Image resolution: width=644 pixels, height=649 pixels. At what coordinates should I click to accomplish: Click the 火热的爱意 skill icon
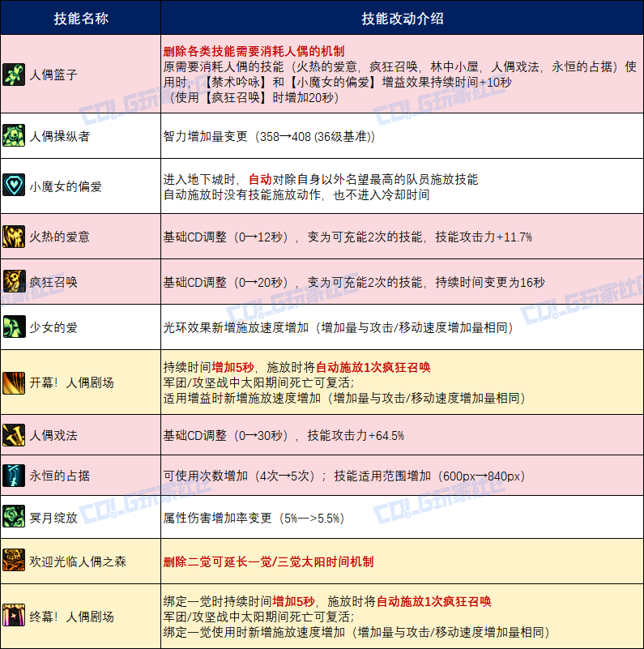14,237
